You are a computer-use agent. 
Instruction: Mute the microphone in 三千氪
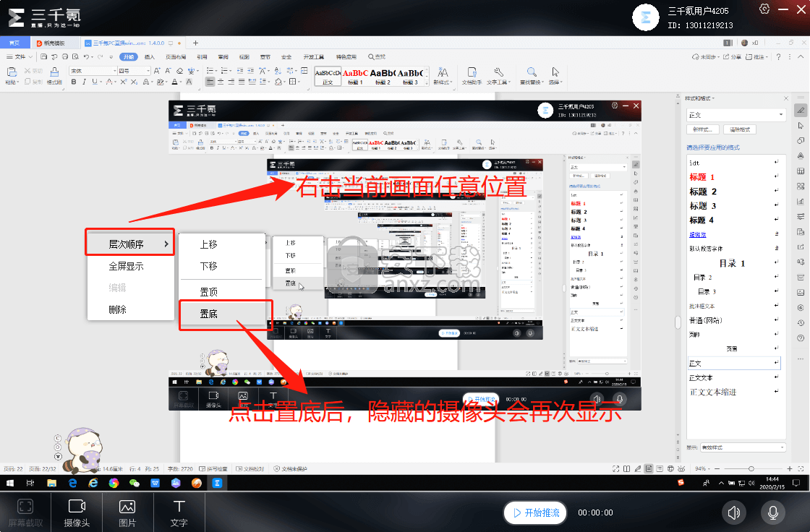(773, 512)
